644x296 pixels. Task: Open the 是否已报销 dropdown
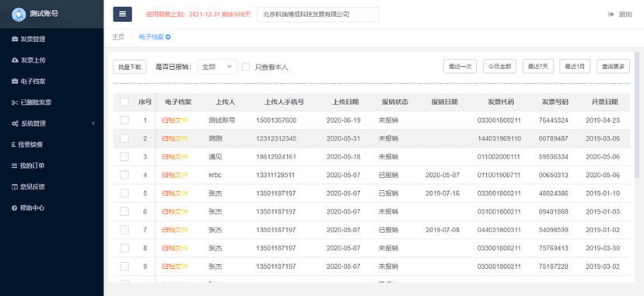[217, 67]
